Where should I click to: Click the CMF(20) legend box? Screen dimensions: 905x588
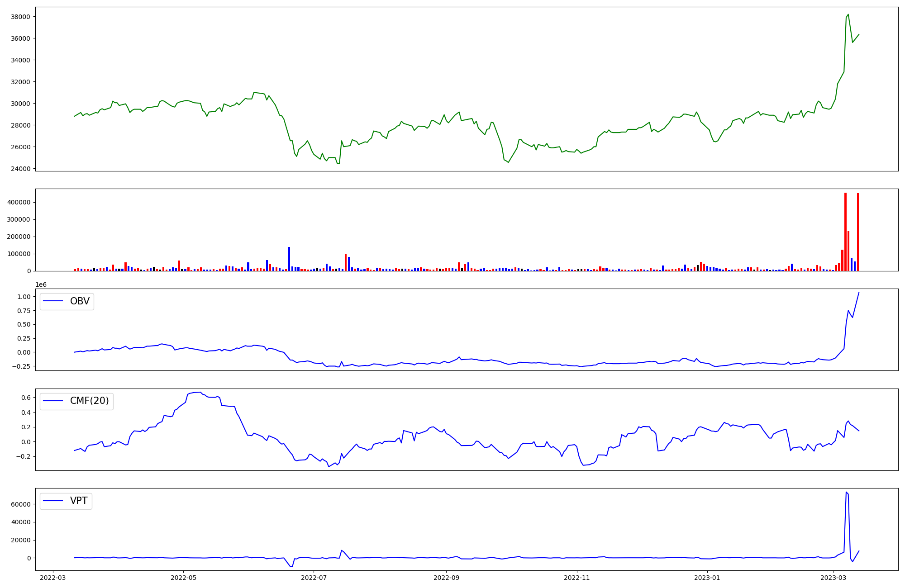(76, 401)
